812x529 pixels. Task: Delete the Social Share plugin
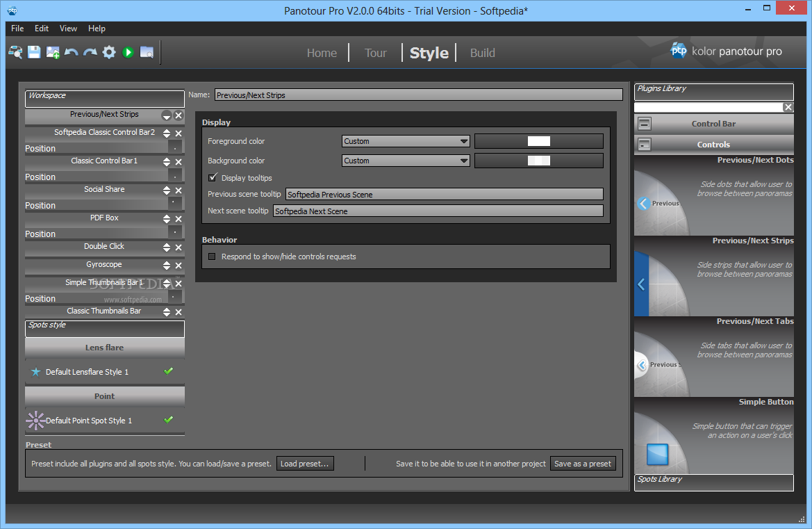179,190
